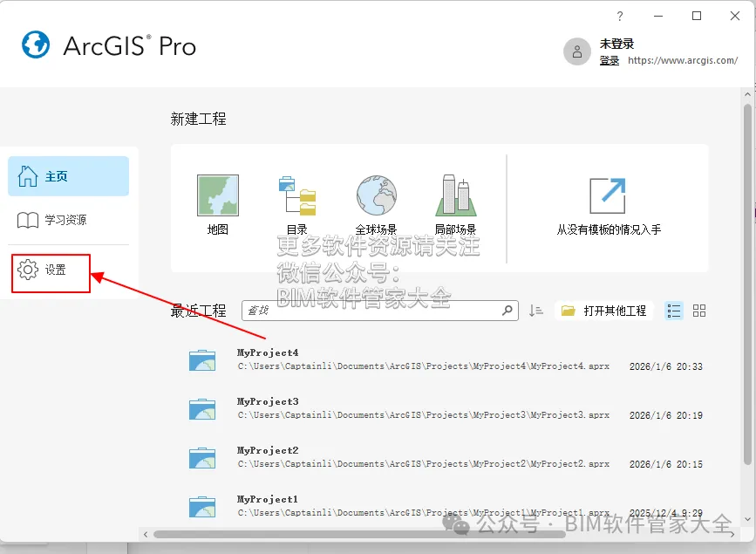Click the MyProject4.aprx file path
Viewport: 756px width, 554px height.
[424, 366]
